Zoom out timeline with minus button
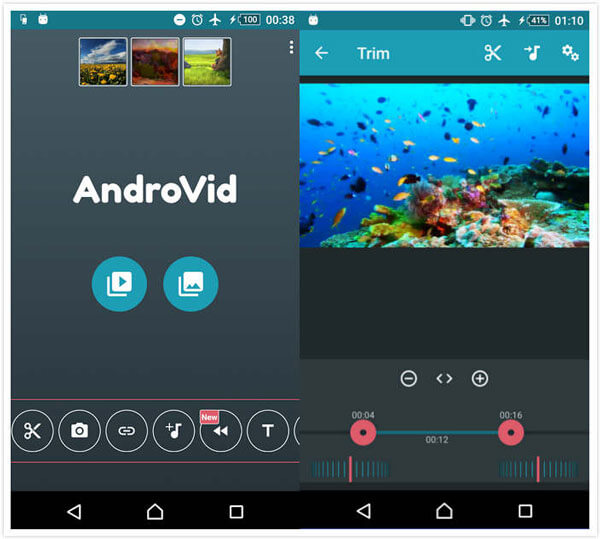 [x=409, y=378]
